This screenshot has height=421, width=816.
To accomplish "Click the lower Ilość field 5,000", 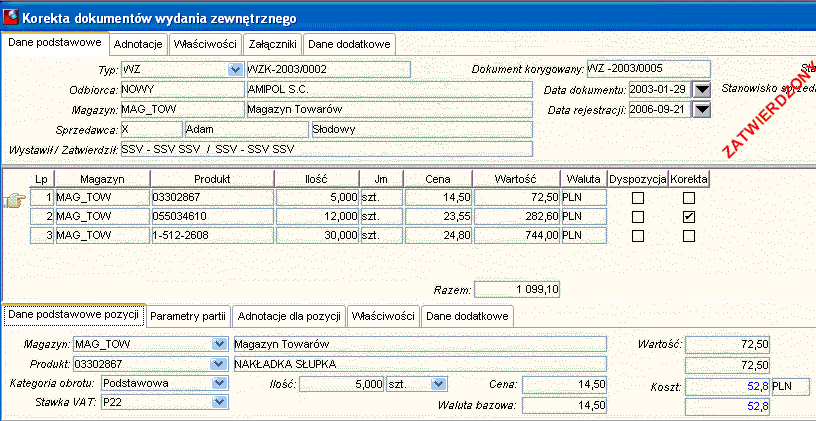I will point(342,385).
